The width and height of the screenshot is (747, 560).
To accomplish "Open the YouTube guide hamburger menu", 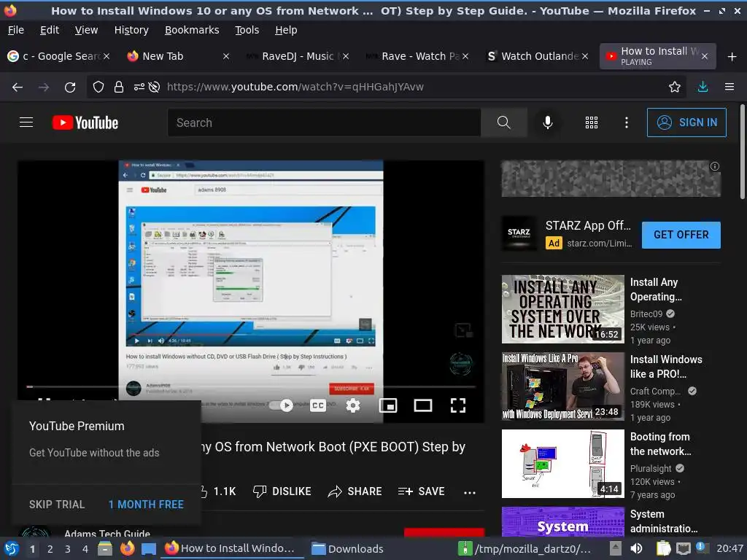I will pyautogui.click(x=26, y=122).
